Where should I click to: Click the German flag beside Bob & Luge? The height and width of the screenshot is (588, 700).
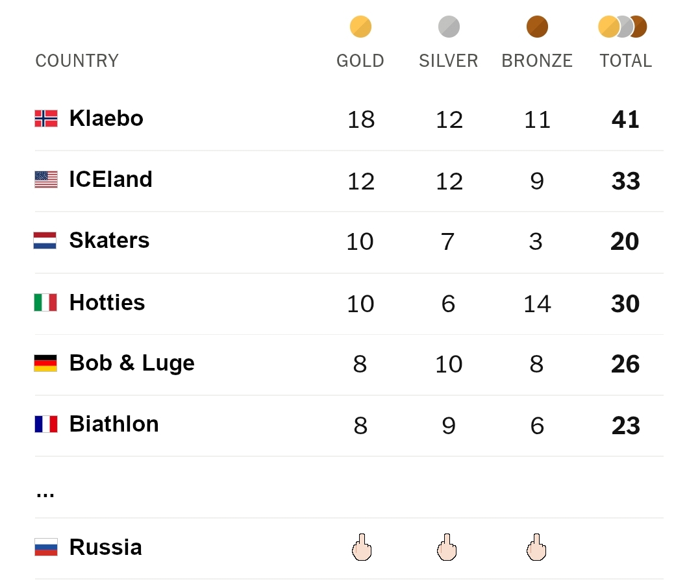(45, 363)
